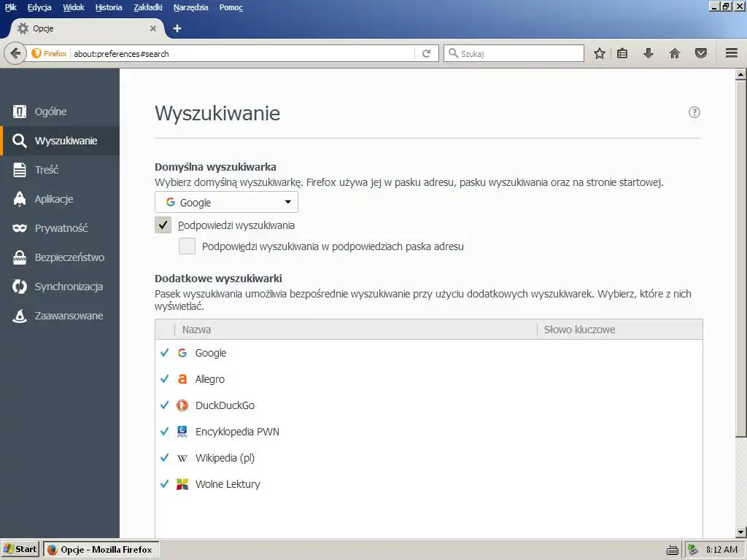Click the DuckDuckGo icon in the engine list
Screen dimensions: 747x560
(x=182, y=405)
